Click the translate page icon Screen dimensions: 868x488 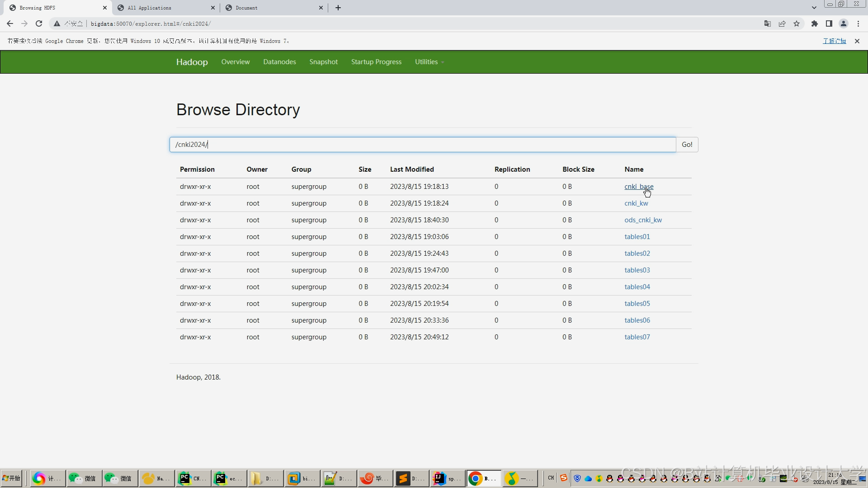(x=767, y=23)
